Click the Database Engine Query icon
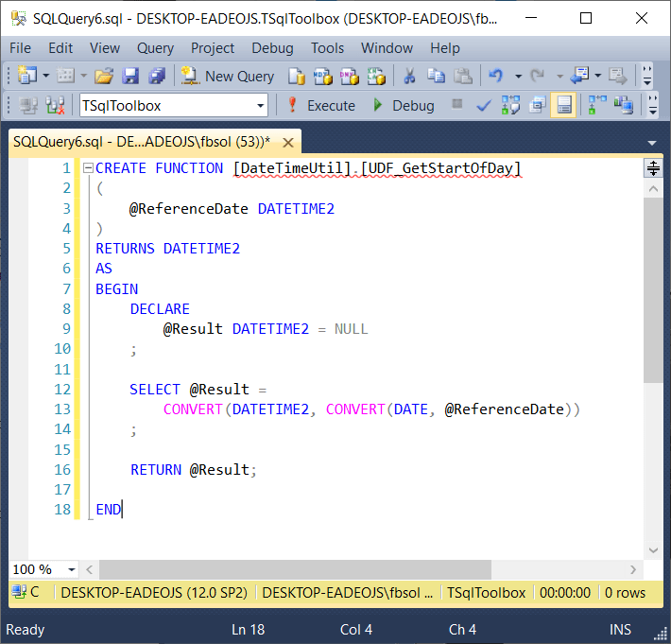 (297, 77)
